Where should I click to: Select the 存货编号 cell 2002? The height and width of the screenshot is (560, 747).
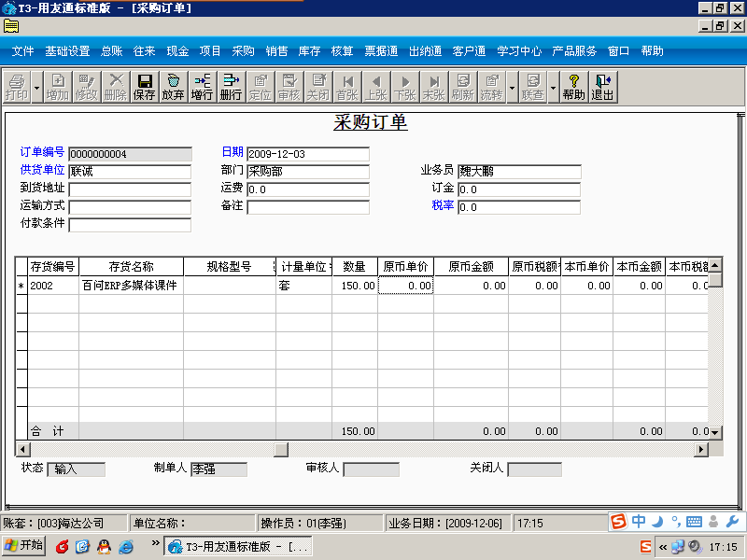pyautogui.click(x=53, y=286)
